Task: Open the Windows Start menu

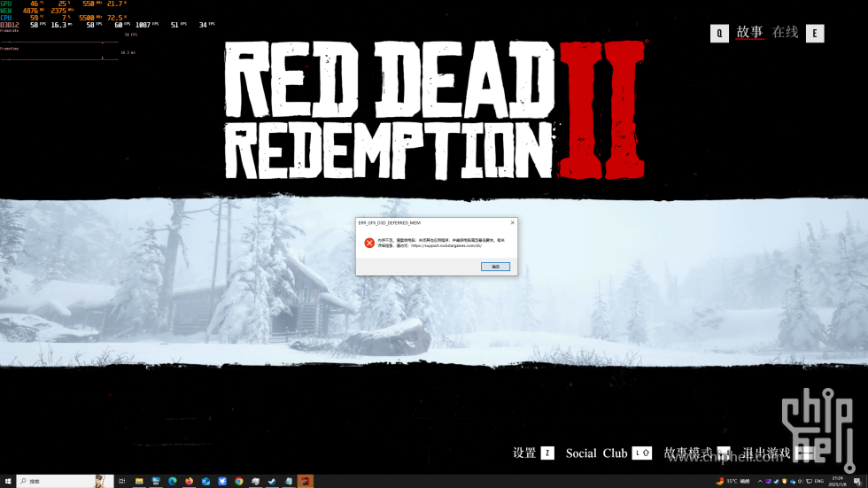Action: click(x=8, y=482)
